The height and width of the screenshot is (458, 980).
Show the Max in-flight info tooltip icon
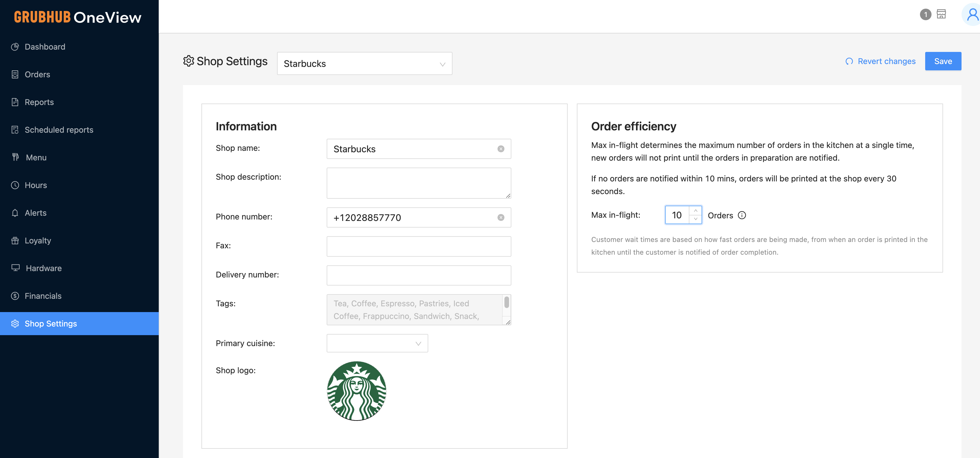(x=741, y=215)
